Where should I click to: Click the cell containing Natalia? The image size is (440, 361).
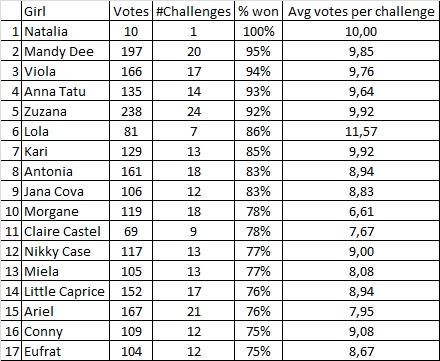click(66, 31)
